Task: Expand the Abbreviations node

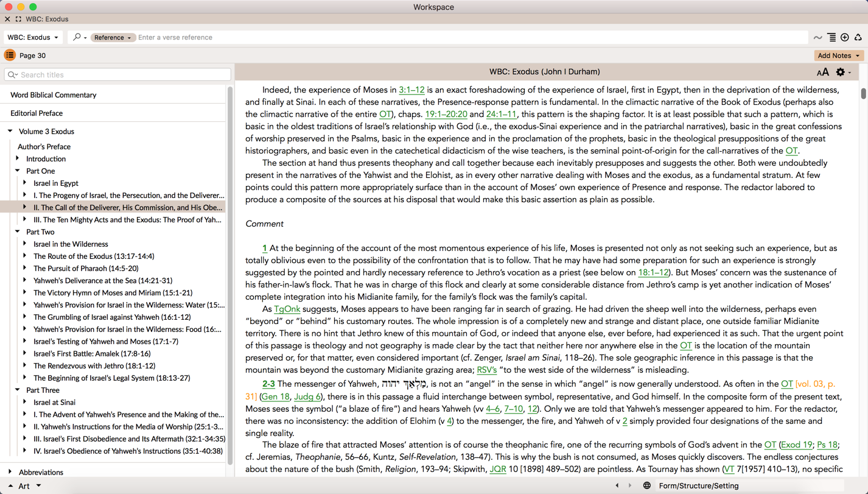Action: [10, 472]
